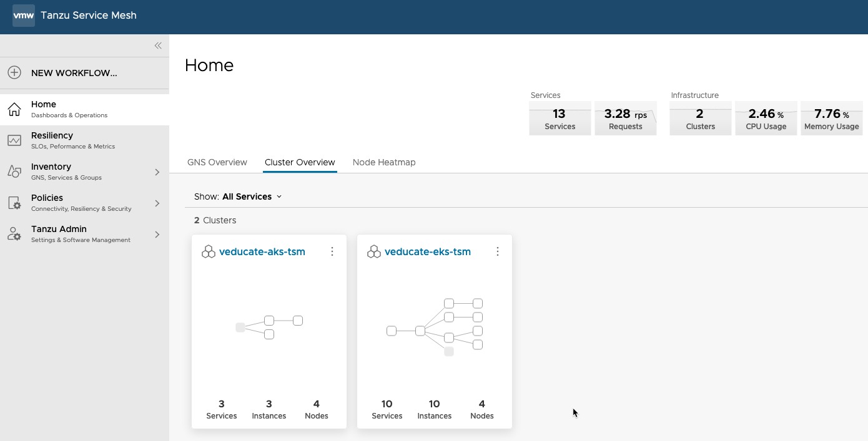
Task: Click the Home page heading
Action: click(x=209, y=65)
